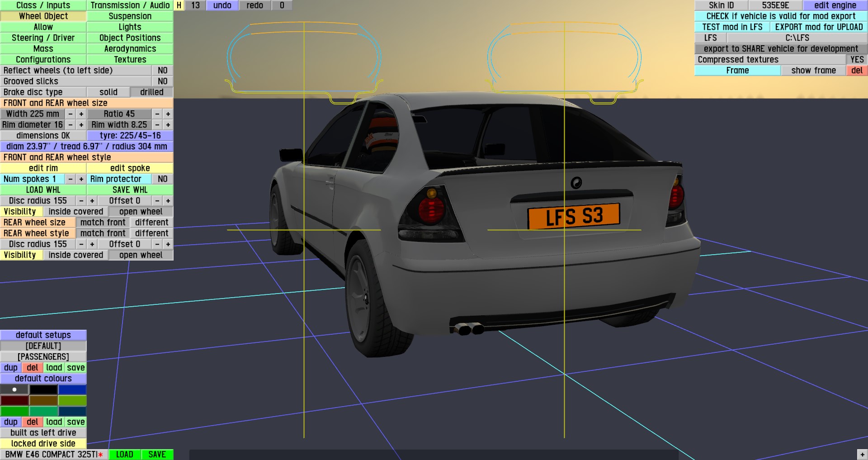The width and height of the screenshot is (868, 460).
Task: Check if vehicle is valid for export
Action: (781, 16)
